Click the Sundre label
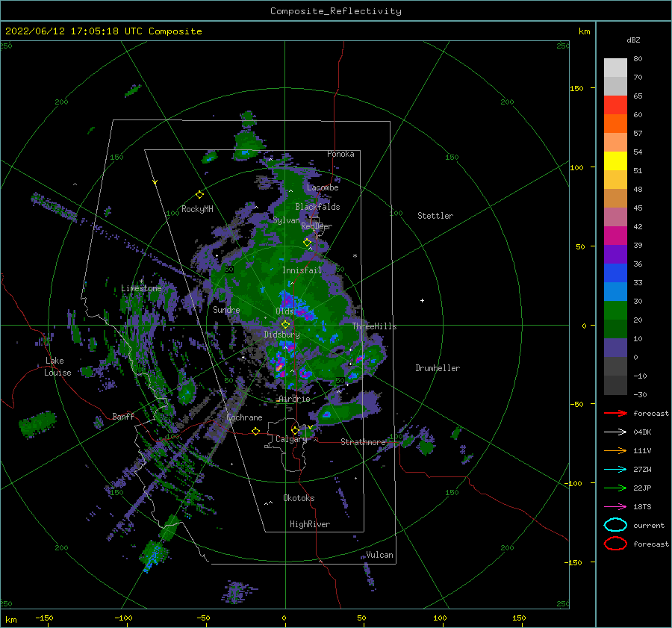 [226, 309]
